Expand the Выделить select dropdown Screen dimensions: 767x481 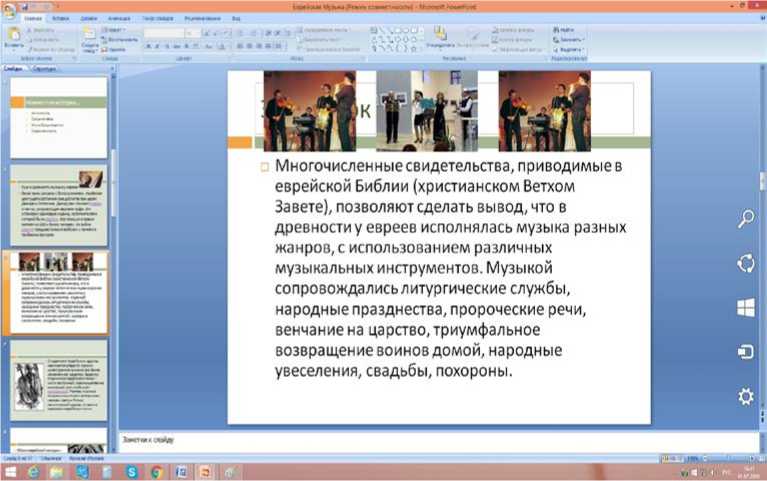click(568, 49)
